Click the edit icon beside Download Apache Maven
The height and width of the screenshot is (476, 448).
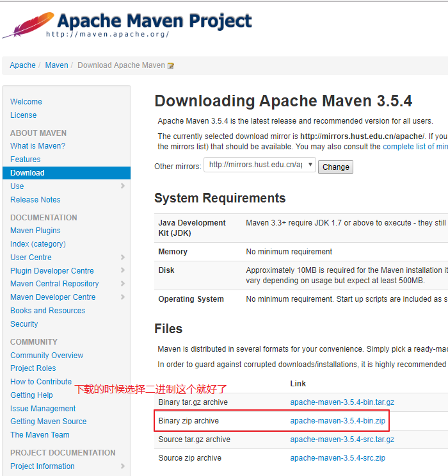171,66
